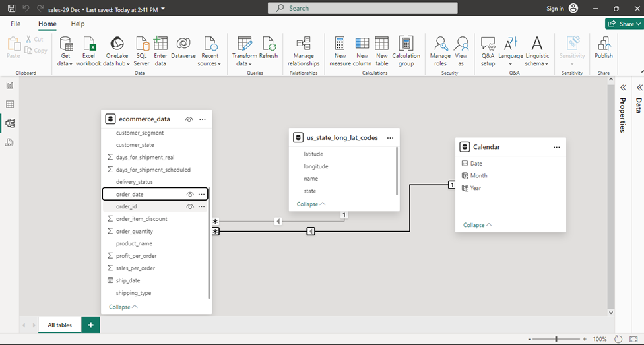Open Transform data dropdown

[244, 51]
